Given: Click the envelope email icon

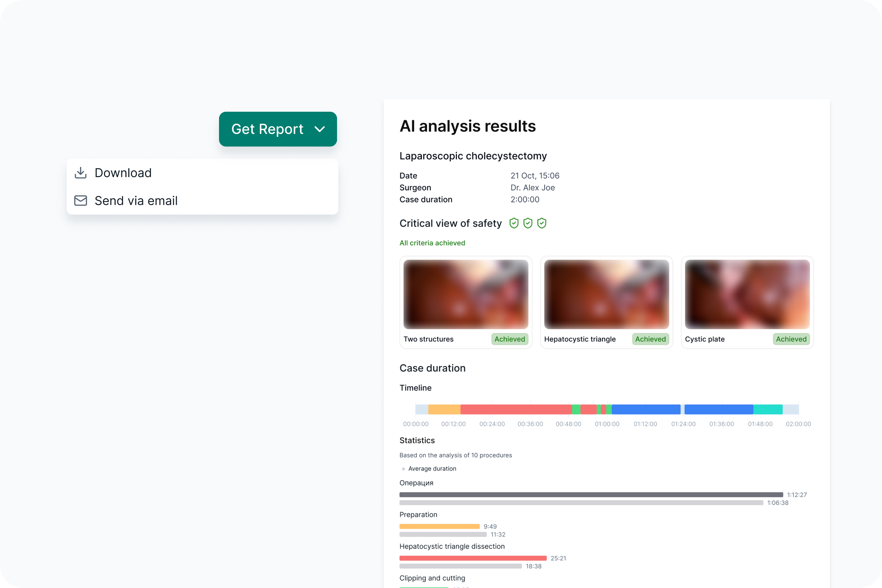Looking at the screenshot, I should tap(80, 201).
